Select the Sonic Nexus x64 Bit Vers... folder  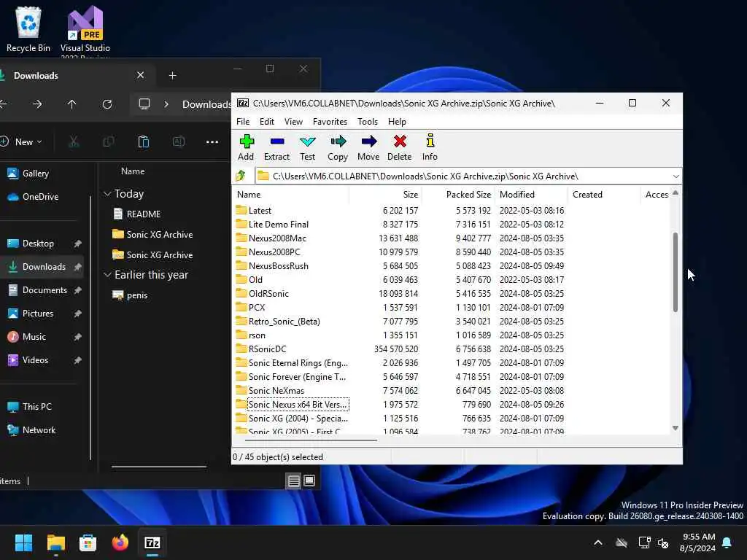pyautogui.click(x=298, y=404)
